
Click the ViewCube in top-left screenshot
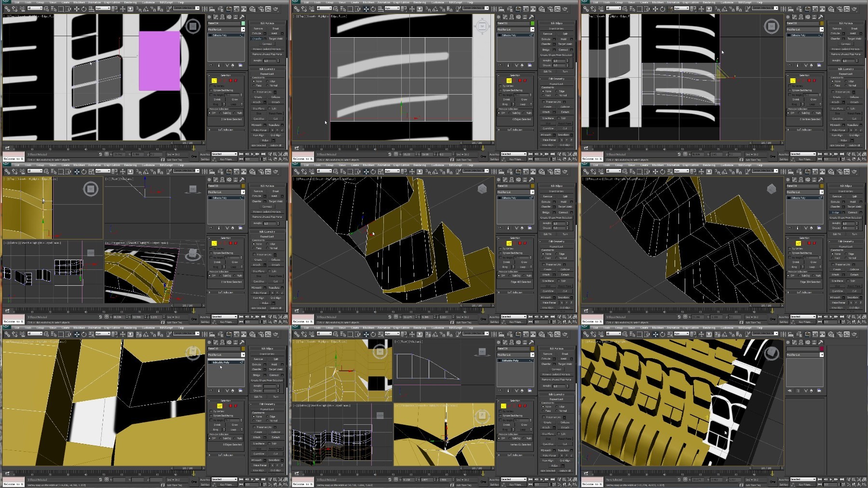193,26
